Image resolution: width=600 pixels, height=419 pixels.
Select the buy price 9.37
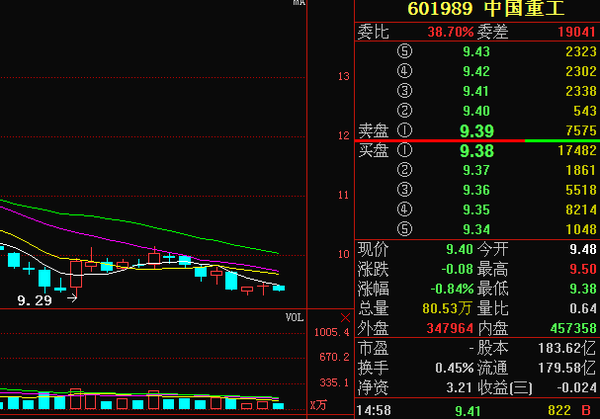tap(476, 170)
